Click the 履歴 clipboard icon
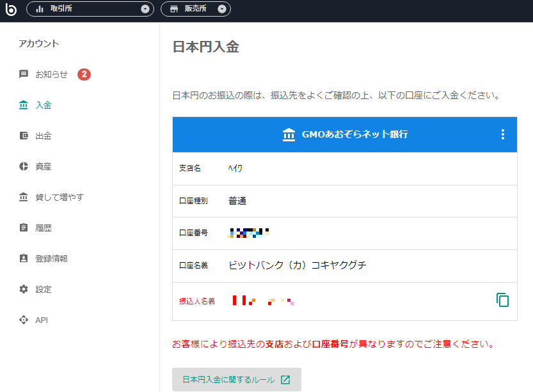This screenshot has height=392, width=533. point(24,228)
